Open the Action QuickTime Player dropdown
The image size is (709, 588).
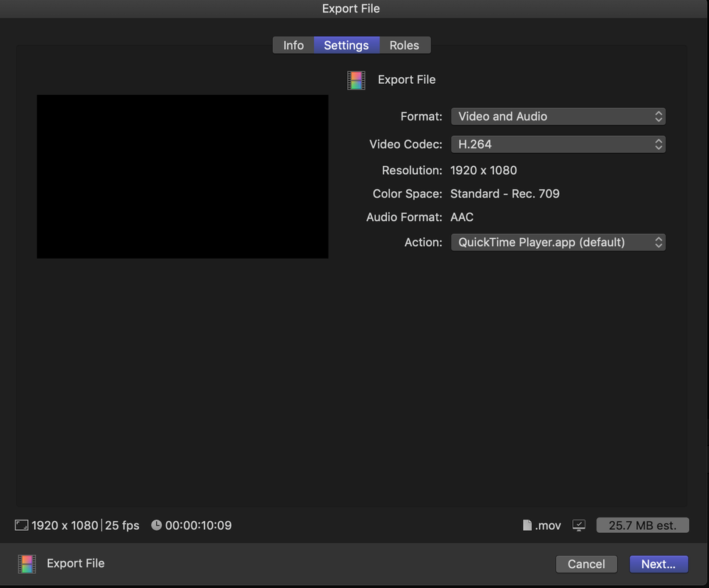pos(558,243)
